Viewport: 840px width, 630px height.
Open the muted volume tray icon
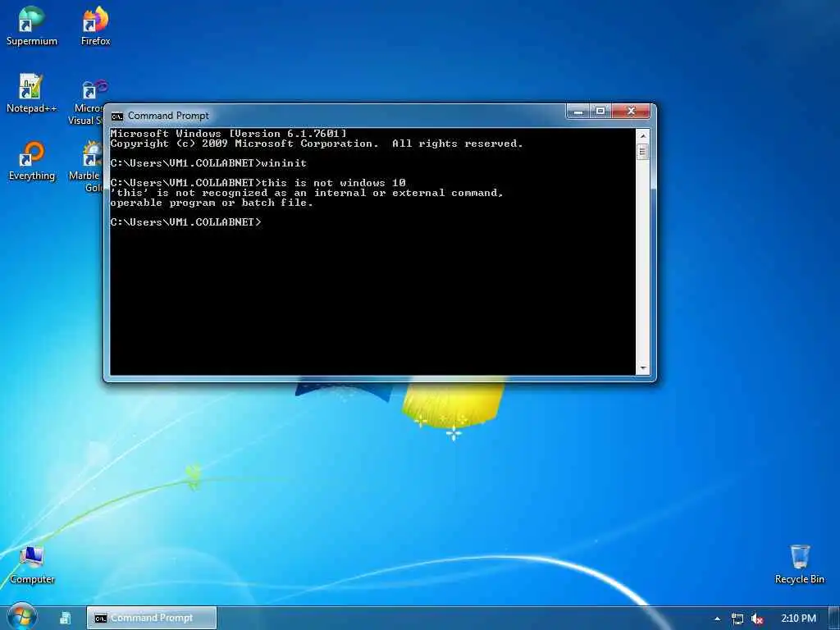tap(757, 619)
